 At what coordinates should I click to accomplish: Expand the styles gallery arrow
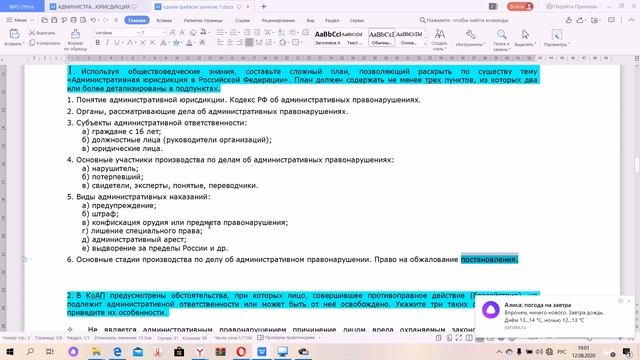point(425,43)
